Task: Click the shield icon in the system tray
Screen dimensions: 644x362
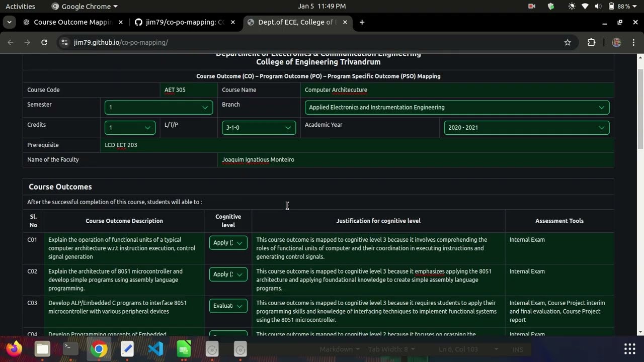Action: (551, 6)
